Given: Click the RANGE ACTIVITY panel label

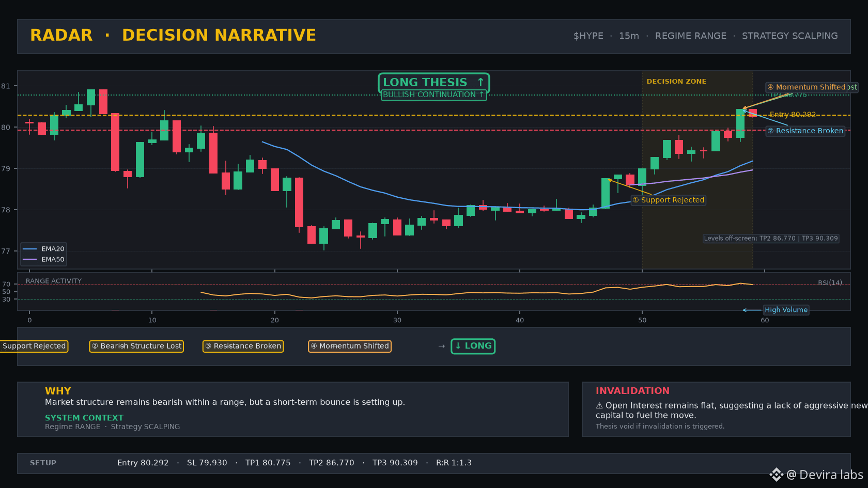Looking at the screenshot, I should click(x=54, y=281).
